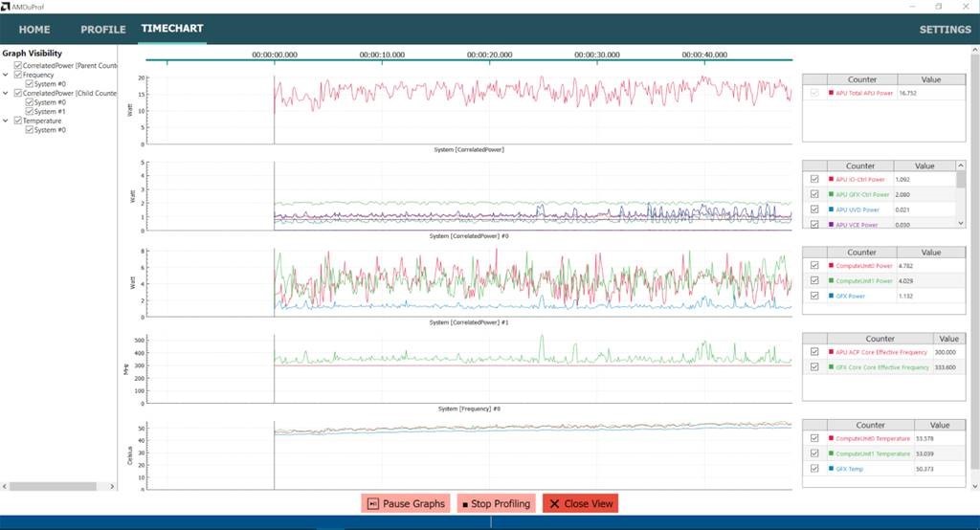Screen dimensions: 980x530
Task: Click the ComputeUnit1 Temperature green legend icon
Action: 832,453
